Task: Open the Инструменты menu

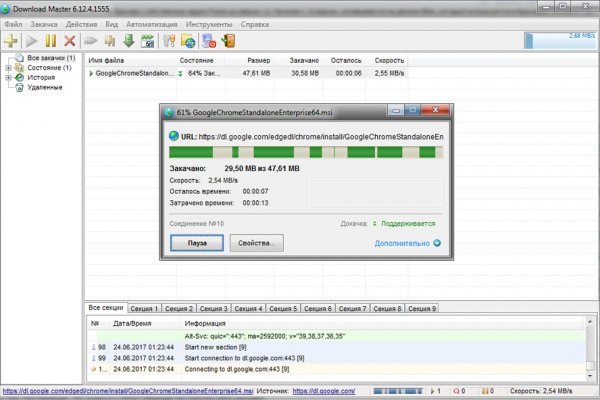Action: coord(209,24)
